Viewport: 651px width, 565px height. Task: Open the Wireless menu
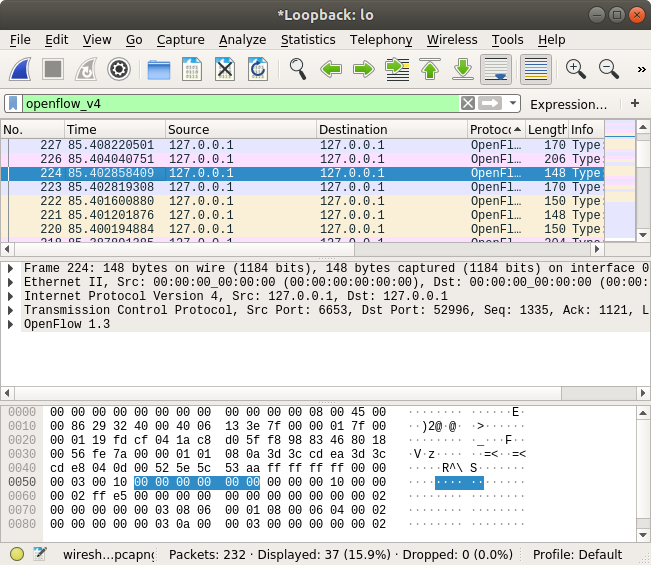452,39
